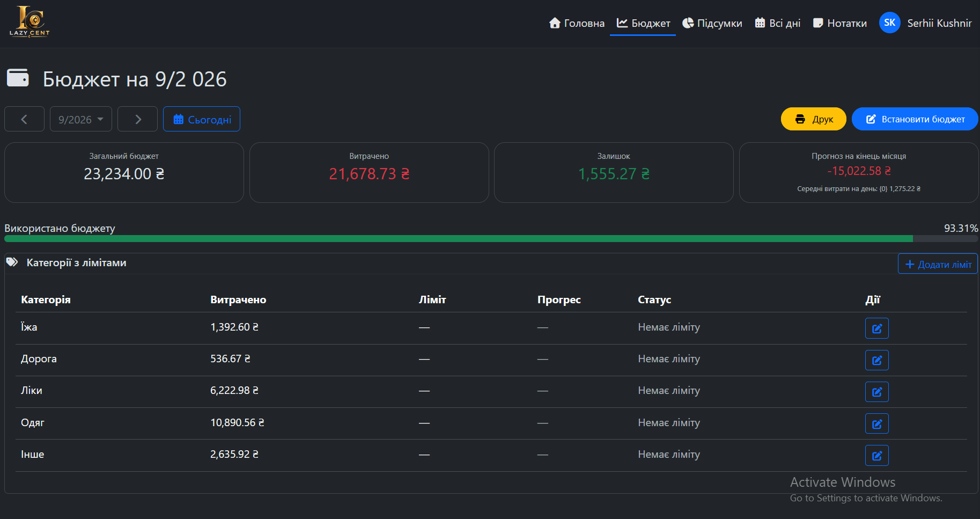Go to previous month arrow
This screenshot has width=980, height=519.
(x=24, y=119)
